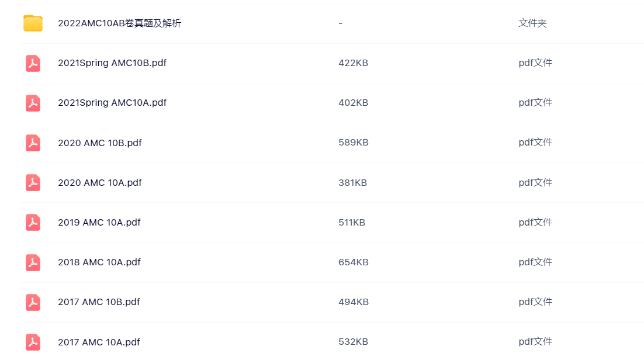Open the file named 2021Spring AMC10B.pdf
Viewport: 644px width, 360px height.
click(112, 63)
